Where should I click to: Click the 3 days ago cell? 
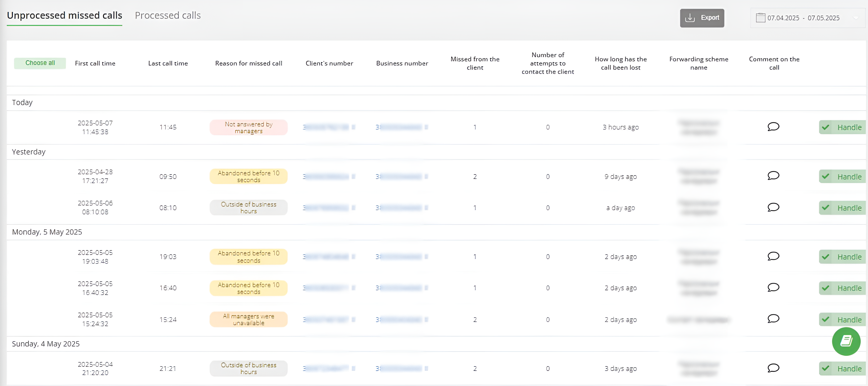621,369
